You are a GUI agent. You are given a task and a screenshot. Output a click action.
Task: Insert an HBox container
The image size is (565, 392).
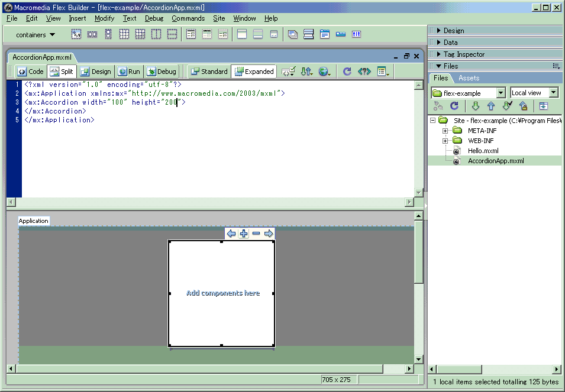coord(92,34)
